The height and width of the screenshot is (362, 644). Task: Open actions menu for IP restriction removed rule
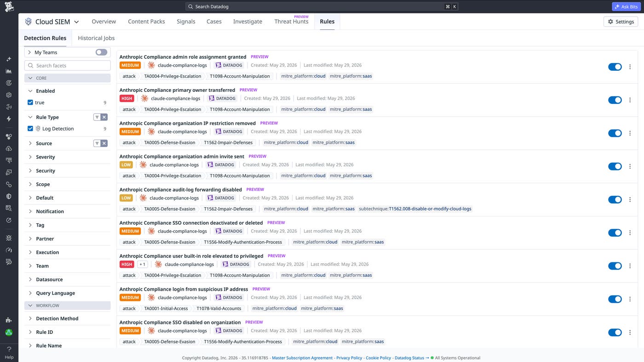[630, 133]
